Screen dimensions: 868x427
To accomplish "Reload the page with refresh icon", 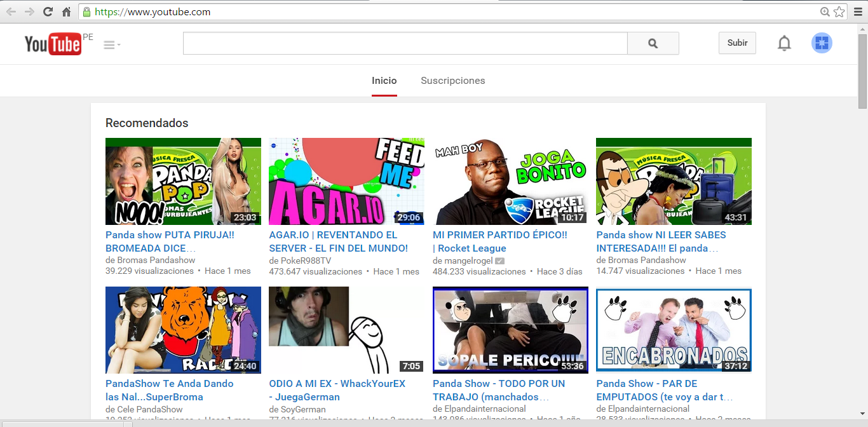I will tap(48, 11).
